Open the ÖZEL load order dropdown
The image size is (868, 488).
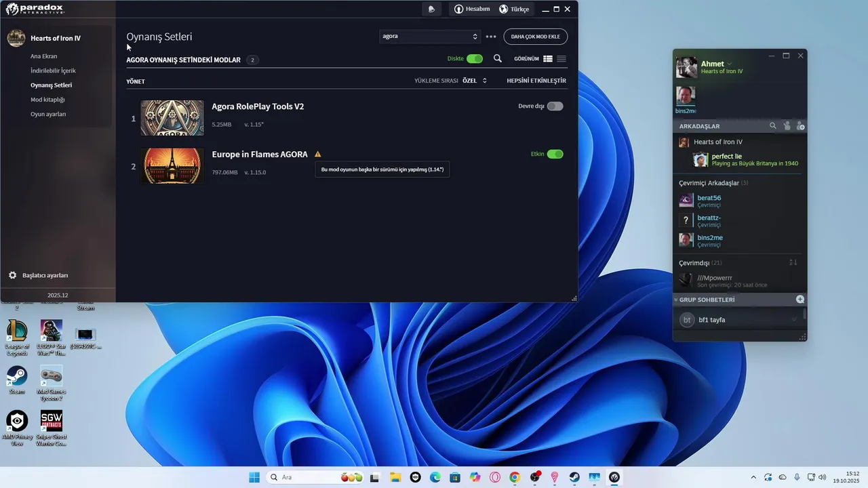[475, 81]
